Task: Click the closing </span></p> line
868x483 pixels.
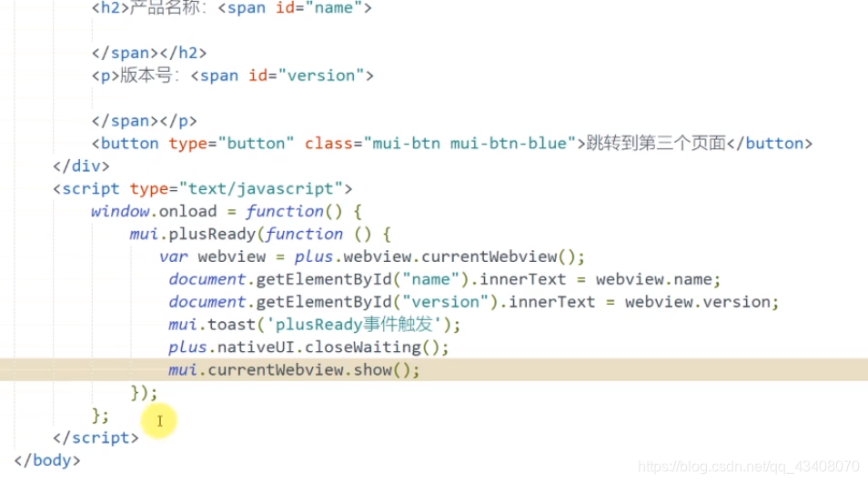Action: coord(145,121)
